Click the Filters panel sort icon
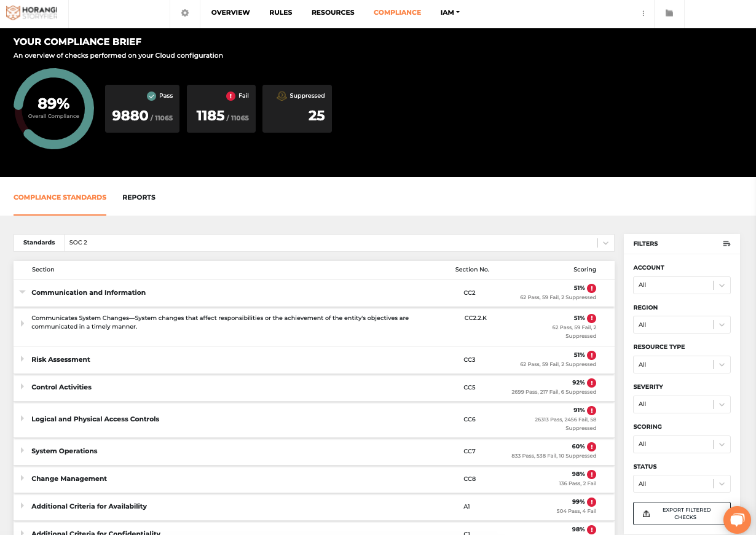 (726, 244)
